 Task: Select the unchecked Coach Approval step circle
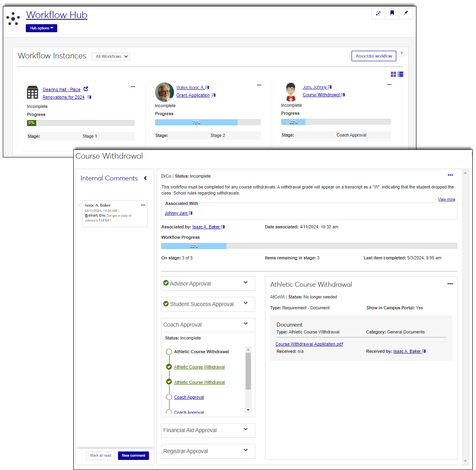[169, 397]
